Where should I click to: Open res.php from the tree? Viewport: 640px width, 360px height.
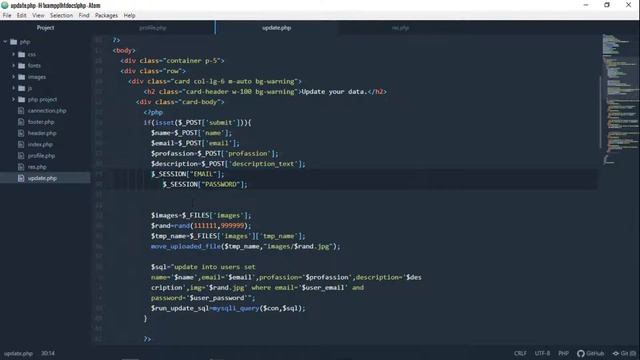point(37,167)
